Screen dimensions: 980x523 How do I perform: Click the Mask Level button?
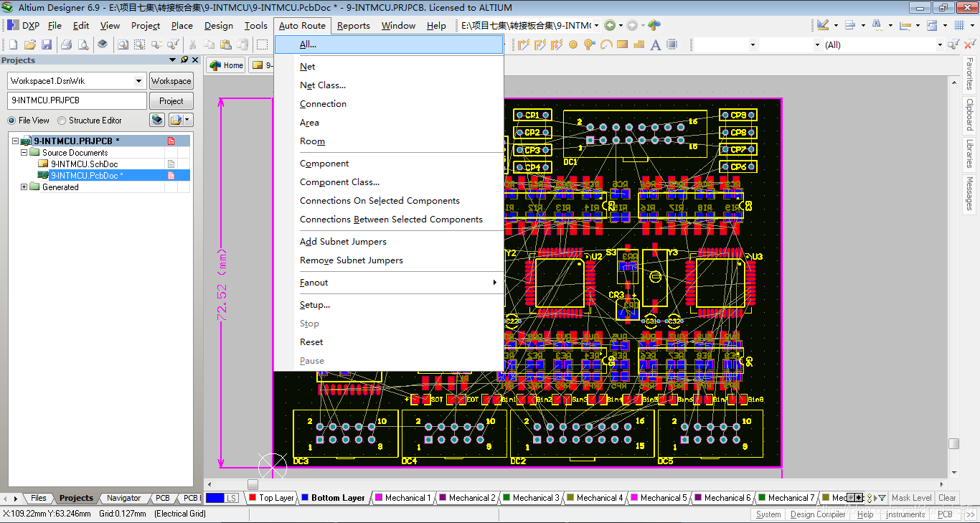click(x=911, y=498)
